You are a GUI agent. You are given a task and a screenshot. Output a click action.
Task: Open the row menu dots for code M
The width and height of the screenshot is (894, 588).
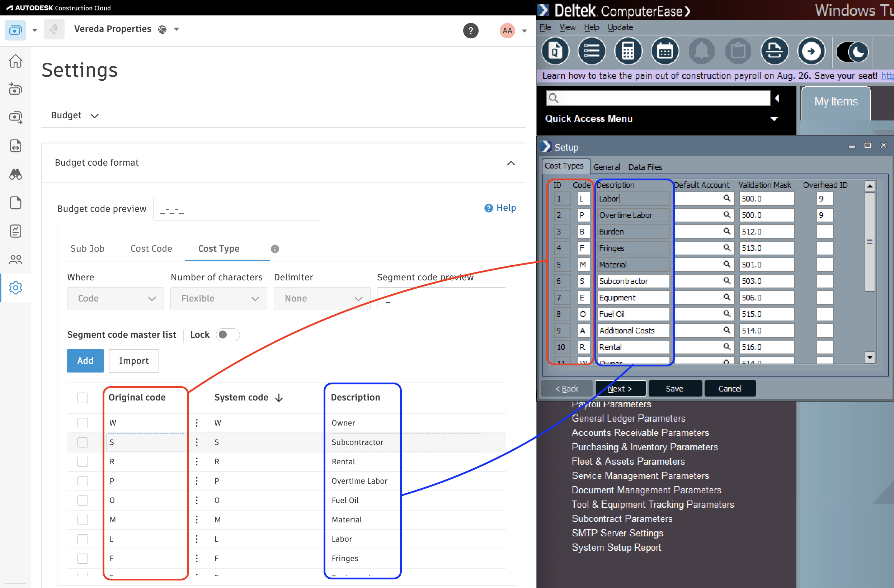click(x=197, y=519)
